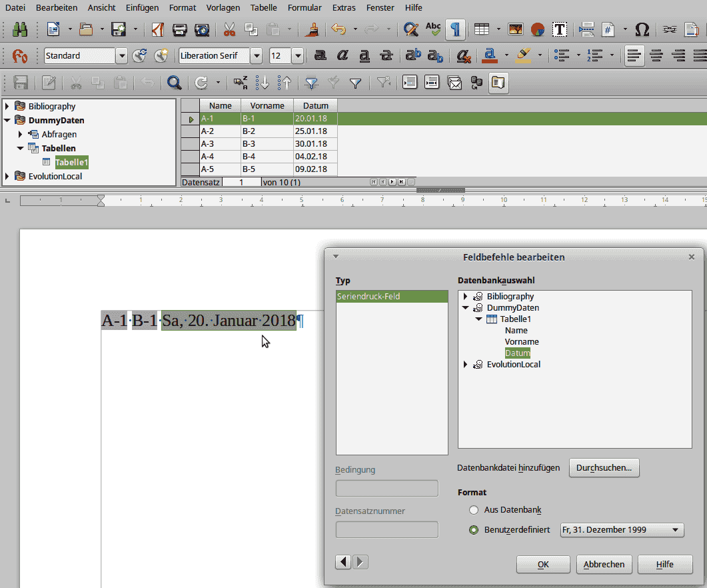This screenshot has height=588, width=707.
Task: Open the Liberation Serif font name dropdown
Action: [257, 56]
